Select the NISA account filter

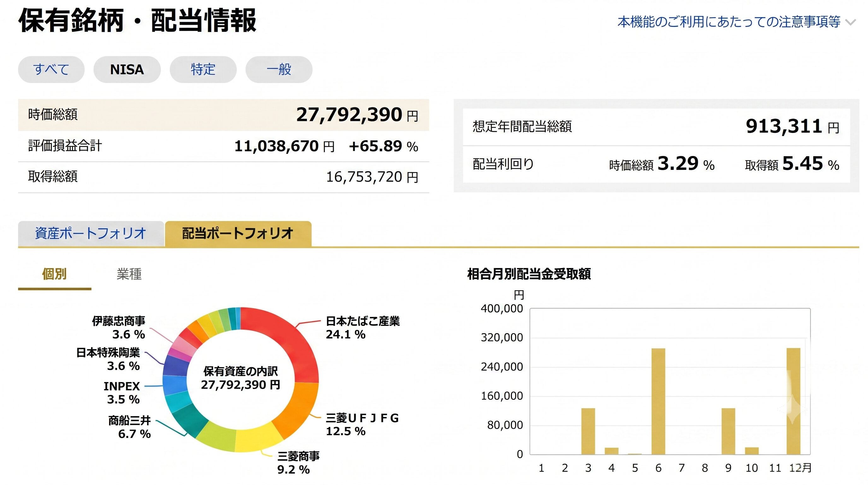(x=127, y=69)
